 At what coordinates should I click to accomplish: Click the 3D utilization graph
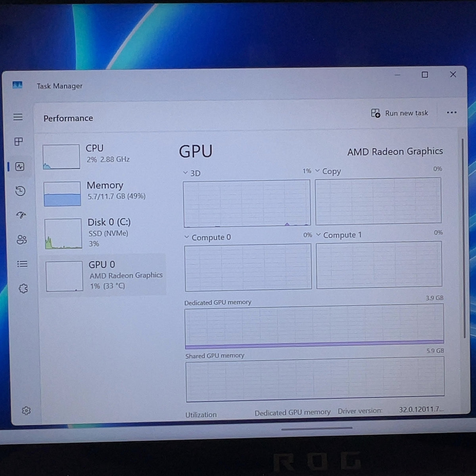click(x=247, y=203)
